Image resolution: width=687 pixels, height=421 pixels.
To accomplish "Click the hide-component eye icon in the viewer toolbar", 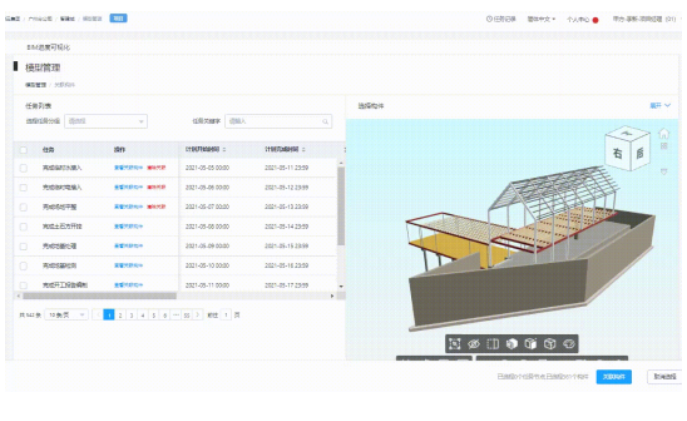I will pyautogui.click(x=473, y=343).
